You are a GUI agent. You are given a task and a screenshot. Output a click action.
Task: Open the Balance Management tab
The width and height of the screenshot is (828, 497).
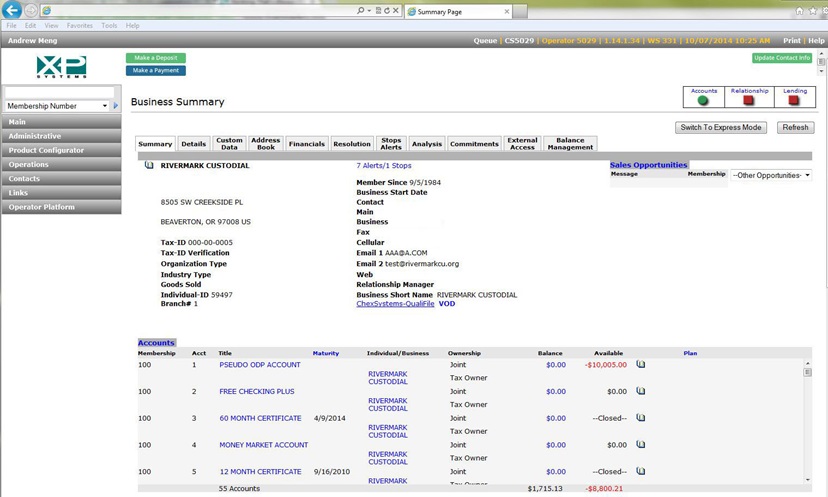tap(570, 144)
